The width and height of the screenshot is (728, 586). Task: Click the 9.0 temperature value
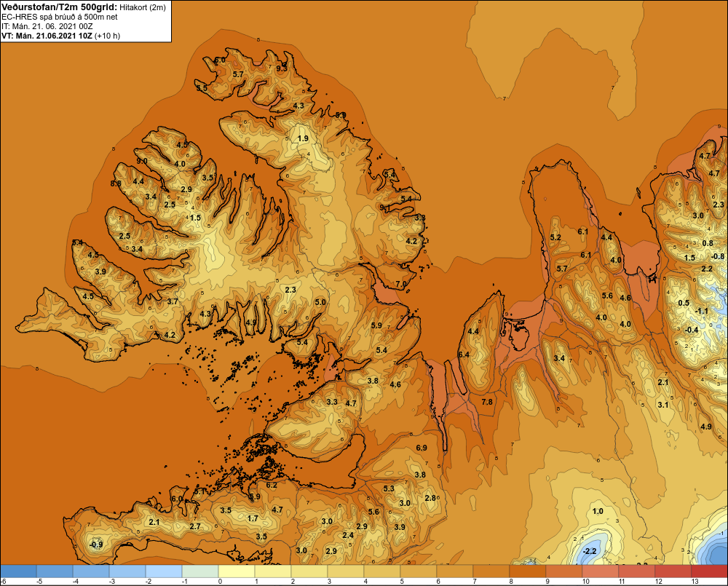pos(142,161)
